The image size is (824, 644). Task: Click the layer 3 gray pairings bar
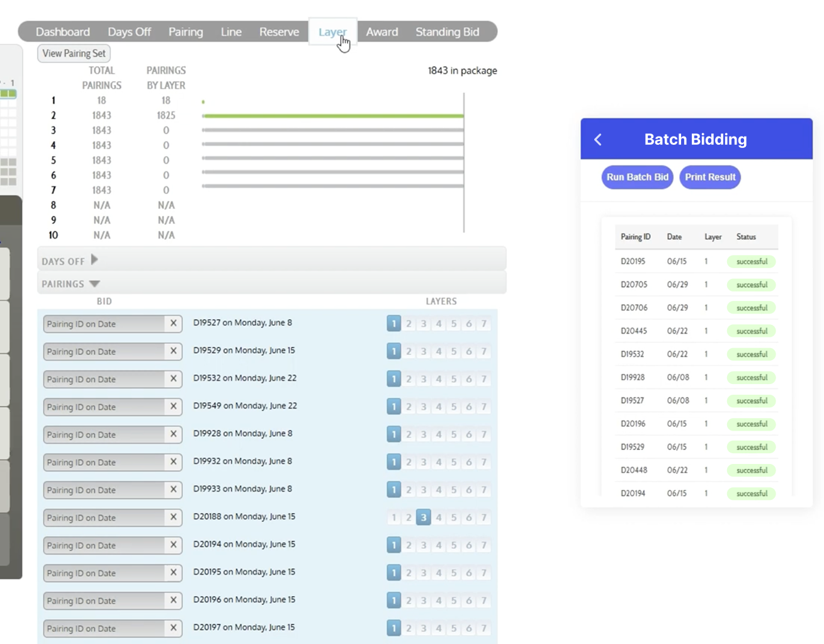coord(333,130)
